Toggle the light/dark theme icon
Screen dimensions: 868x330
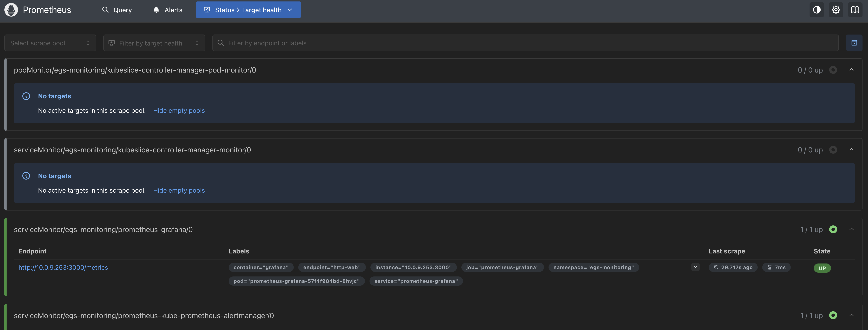point(816,10)
